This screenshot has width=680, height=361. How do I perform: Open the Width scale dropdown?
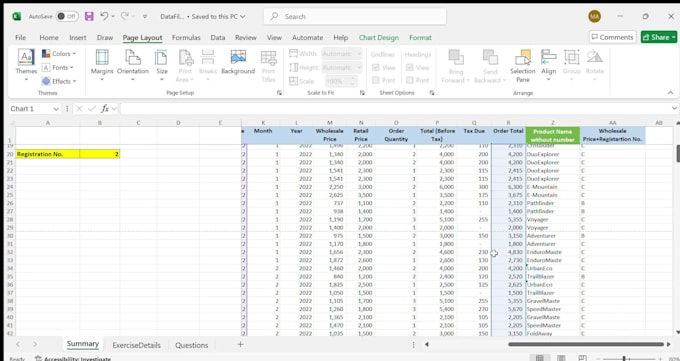pyautogui.click(x=342, y=54)
